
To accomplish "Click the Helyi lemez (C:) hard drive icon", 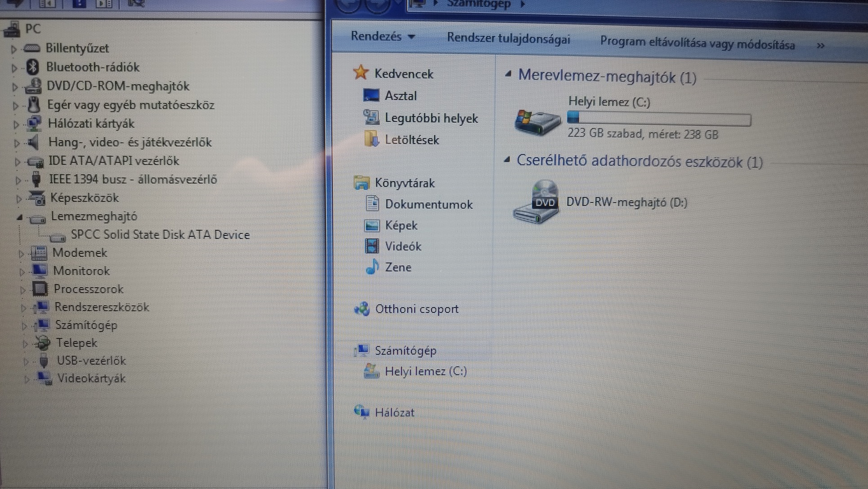I will [537, 122].
